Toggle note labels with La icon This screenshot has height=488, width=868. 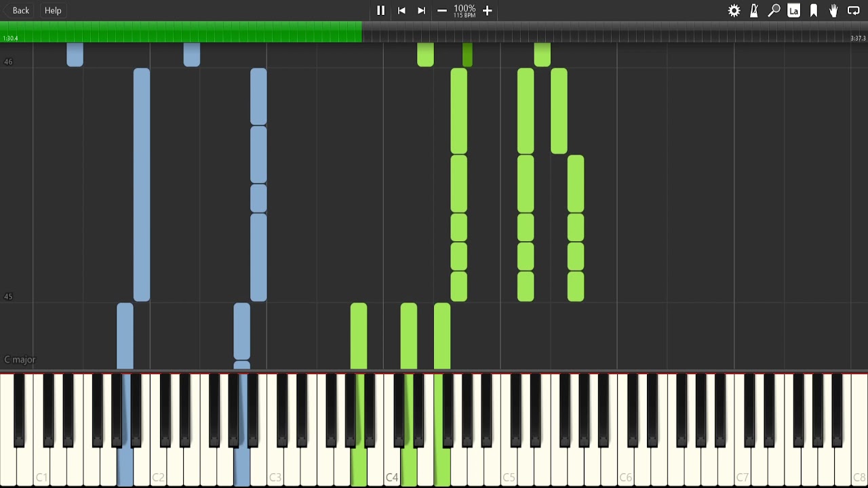pos(793,10)
